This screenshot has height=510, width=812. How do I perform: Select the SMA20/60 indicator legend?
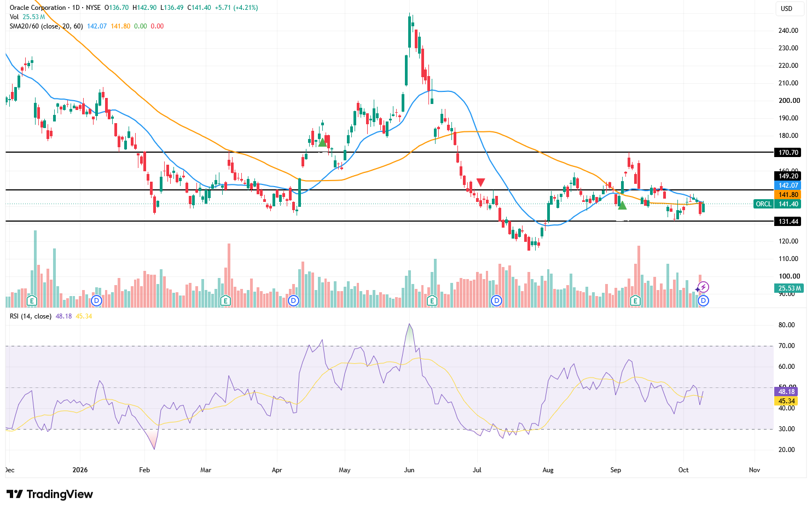(47, 26)
